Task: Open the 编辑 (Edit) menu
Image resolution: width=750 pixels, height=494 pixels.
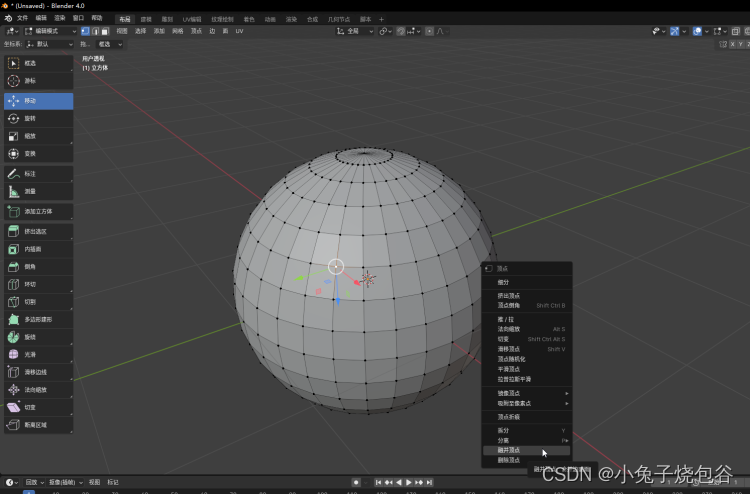Action: pos(41,18)
